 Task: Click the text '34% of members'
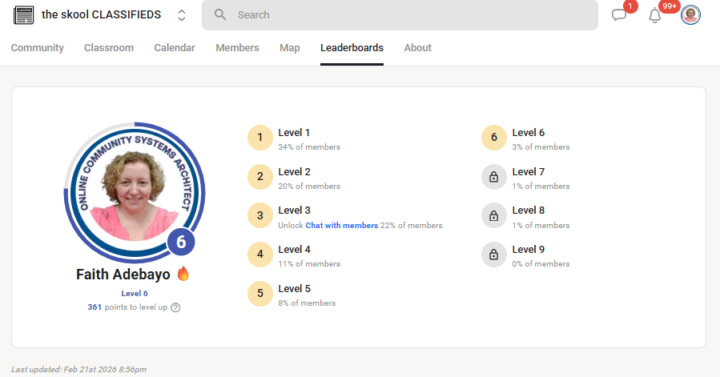point(309,147)
